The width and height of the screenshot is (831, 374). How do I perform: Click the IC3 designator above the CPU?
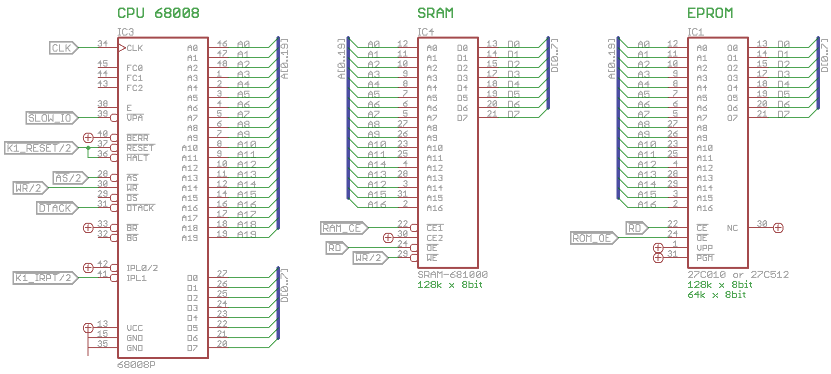(125, 32)
